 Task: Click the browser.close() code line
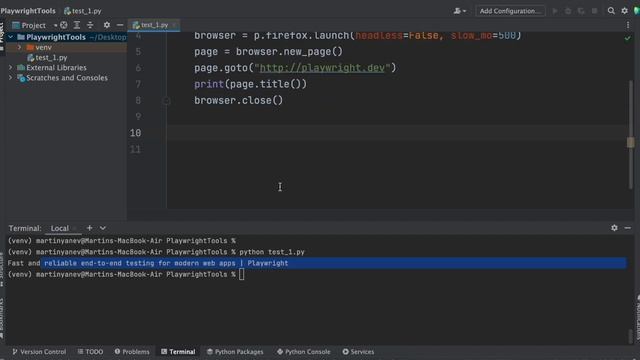point(238,100)
